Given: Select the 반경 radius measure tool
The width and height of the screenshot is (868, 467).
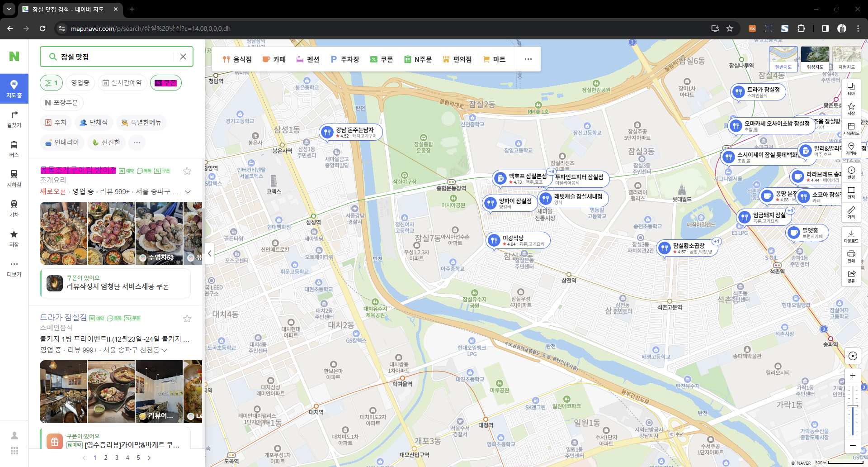Looking at the screenshot, I should pyautogui.click(x=851, y=172).
